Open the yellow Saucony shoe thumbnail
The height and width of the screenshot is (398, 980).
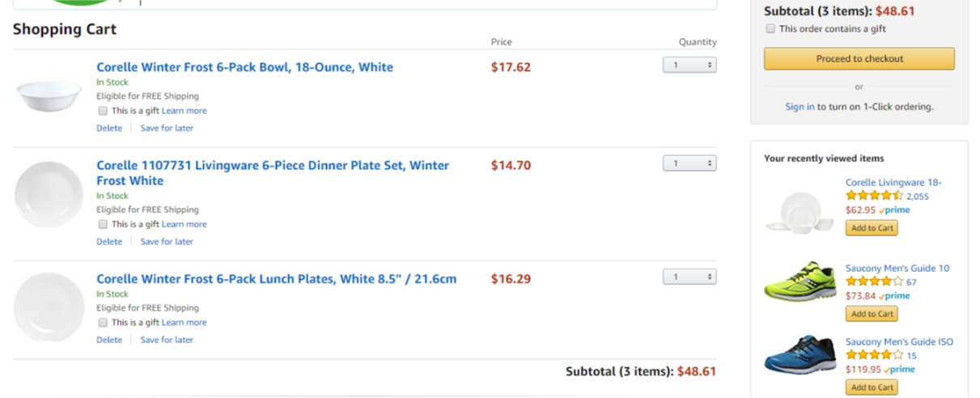[800, 282]
